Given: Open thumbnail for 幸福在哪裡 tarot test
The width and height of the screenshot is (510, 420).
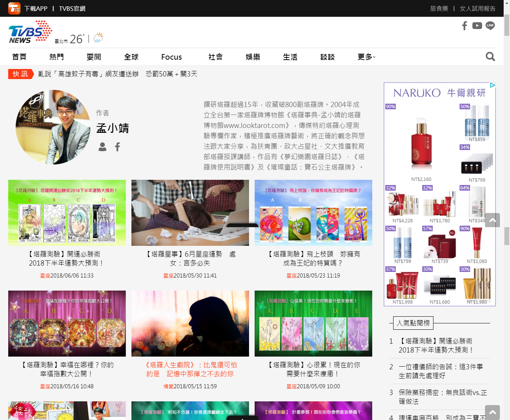Looking at the screenshot, I should tap(67, 323).
